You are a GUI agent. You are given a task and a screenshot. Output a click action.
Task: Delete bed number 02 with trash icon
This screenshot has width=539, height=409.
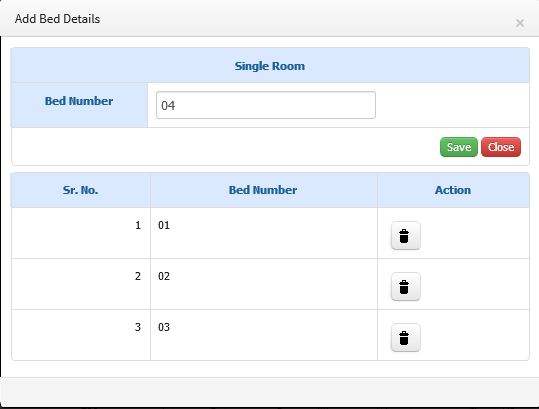(406, 286)
